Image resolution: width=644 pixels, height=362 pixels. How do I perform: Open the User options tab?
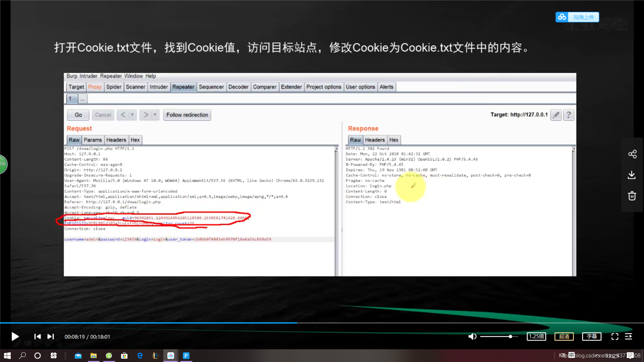coord(361,87)
